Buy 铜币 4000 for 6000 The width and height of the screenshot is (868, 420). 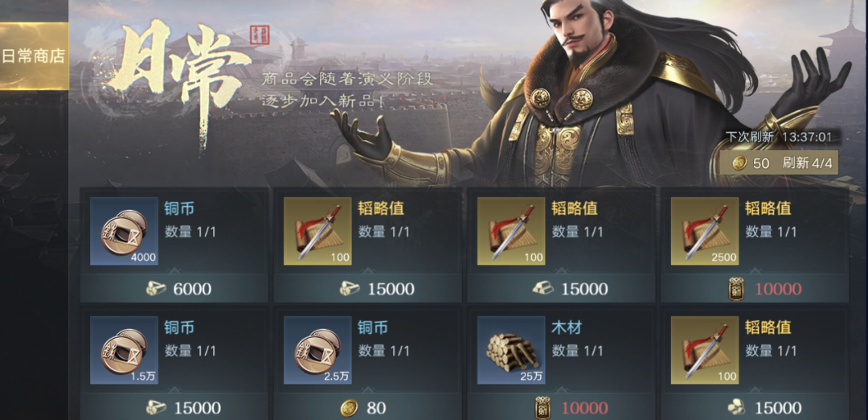174,289
